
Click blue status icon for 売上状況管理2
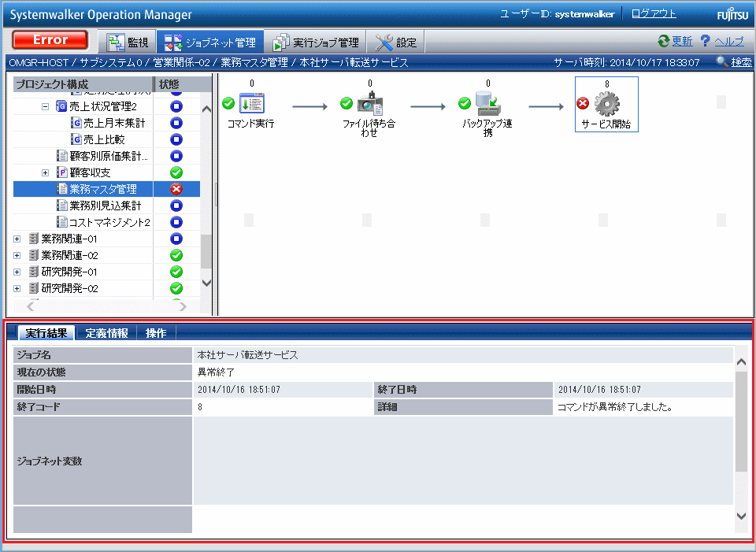(x=176, y=106)
